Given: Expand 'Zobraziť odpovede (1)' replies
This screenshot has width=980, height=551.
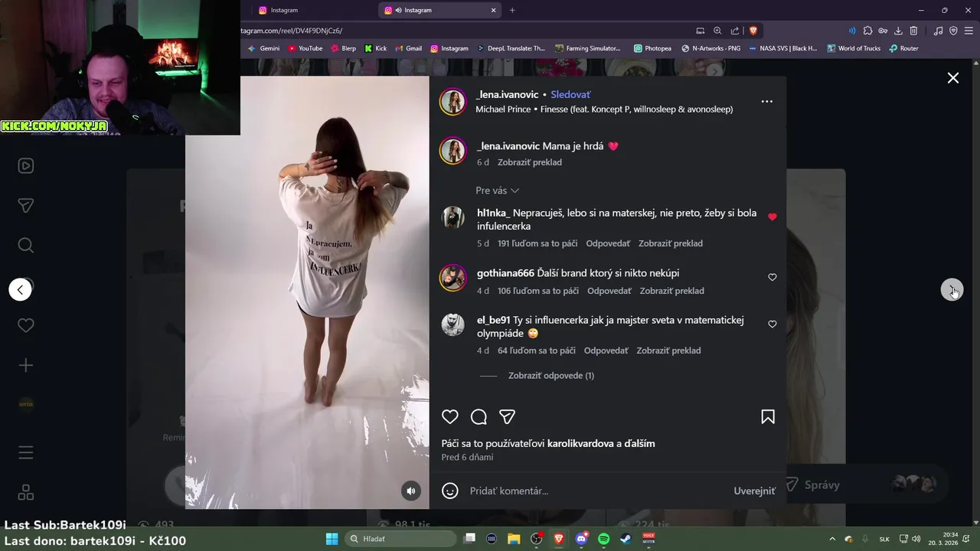Looking at the screenshot, I should pos(551,376).
